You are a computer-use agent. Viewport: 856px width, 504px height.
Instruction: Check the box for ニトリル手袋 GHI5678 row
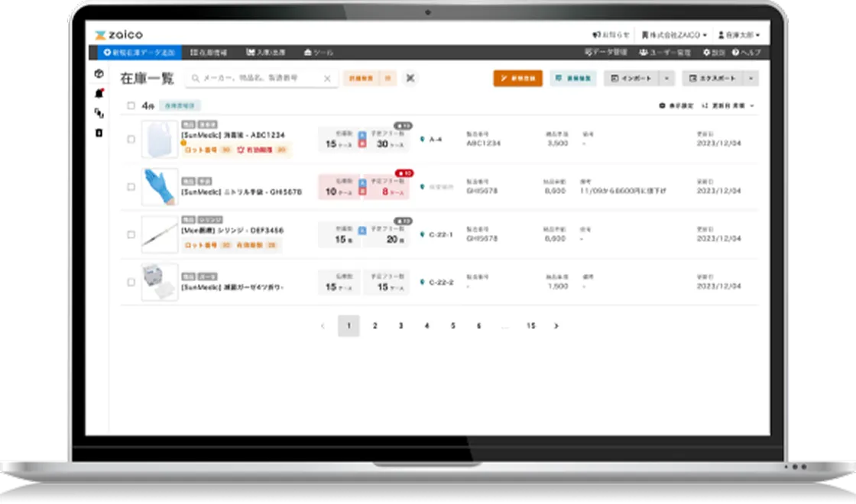click(131, 187)
